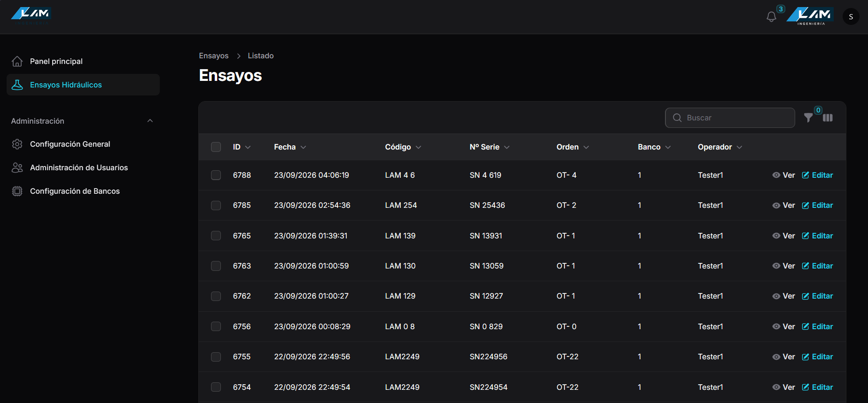Click the flask icon for Ensayos Hidráulicos
868x403 pixels.
[x=17, y=85]
